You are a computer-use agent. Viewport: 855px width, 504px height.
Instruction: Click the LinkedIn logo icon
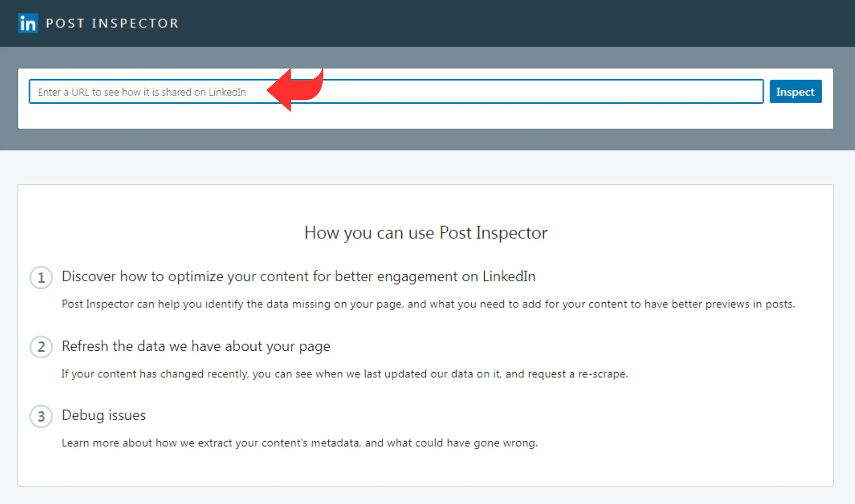[x=28, y=23]
